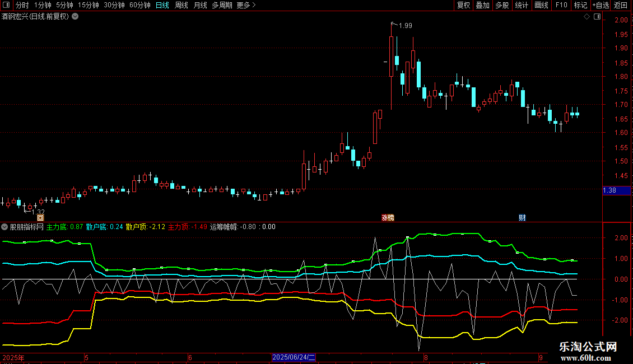Switch to the 周线 weekly tab
The width and height of the screenshot is (633, 364).
tap(181, 5)
